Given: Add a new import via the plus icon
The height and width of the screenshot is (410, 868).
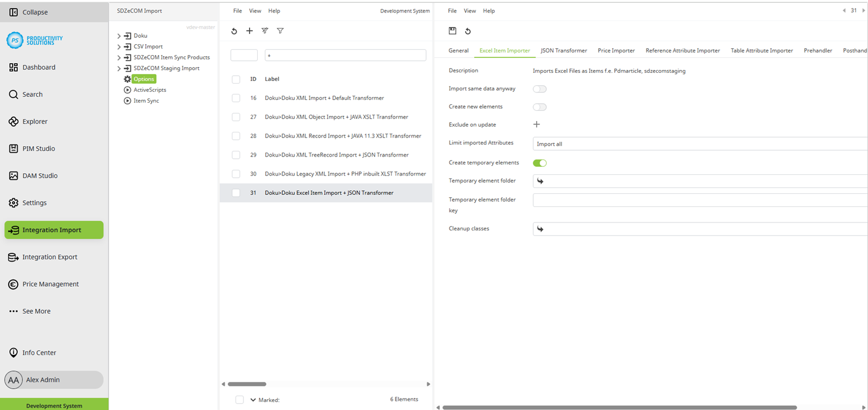Looking at the screenshot, I should pos(249,31).
